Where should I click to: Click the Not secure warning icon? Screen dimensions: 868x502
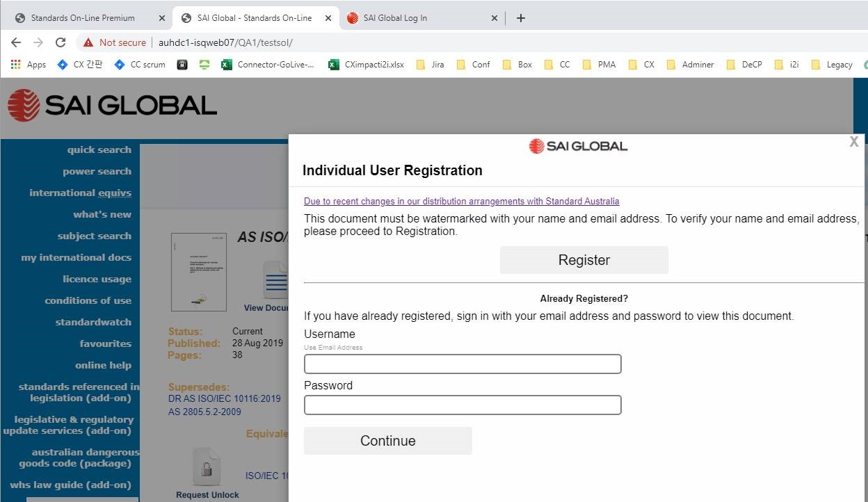point(88,42)
